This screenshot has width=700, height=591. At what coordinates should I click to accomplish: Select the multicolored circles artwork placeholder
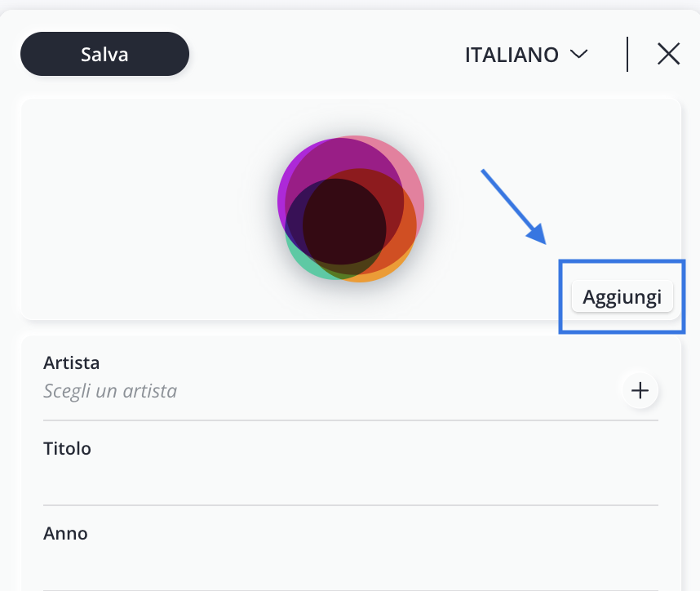coord(351,209)
